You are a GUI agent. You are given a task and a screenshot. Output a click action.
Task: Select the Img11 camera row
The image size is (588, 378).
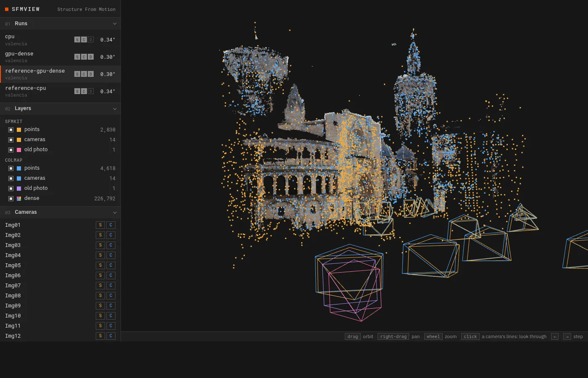[x=60, y=326]
